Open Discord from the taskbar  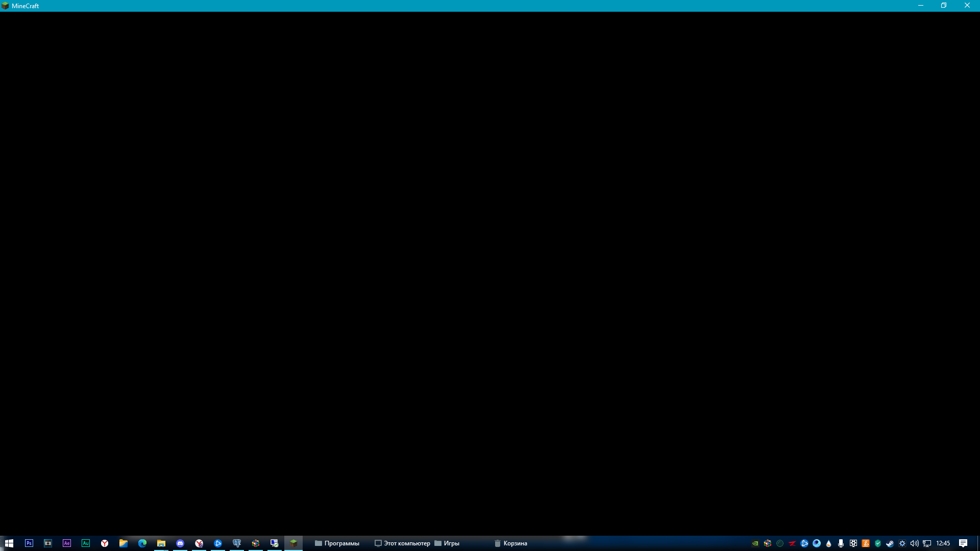[180, 543]
